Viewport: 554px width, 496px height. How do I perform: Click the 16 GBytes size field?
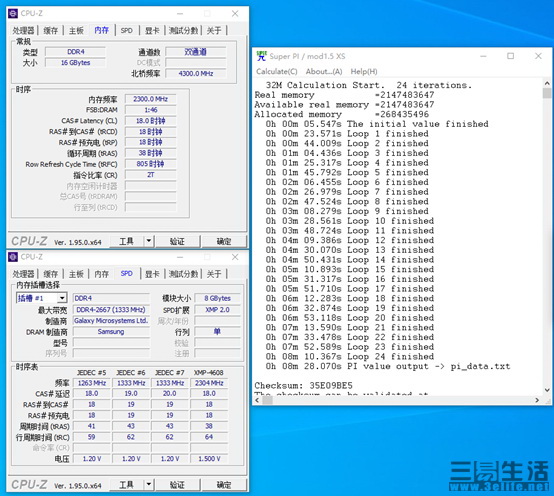[x=76, y=63]
